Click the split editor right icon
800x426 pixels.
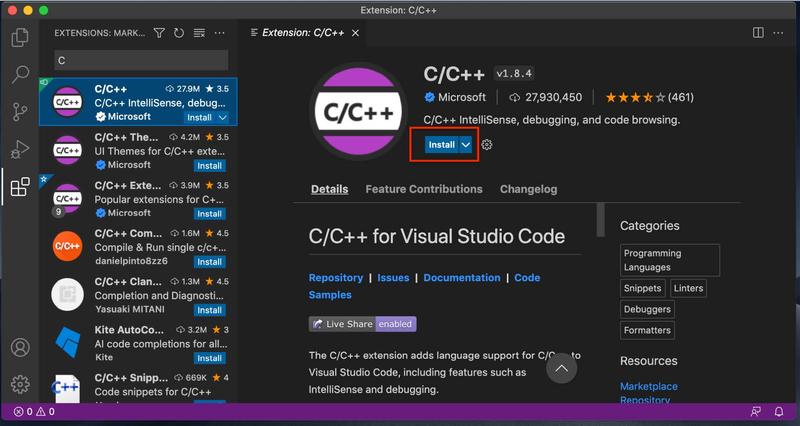click(x=755, y=33)
